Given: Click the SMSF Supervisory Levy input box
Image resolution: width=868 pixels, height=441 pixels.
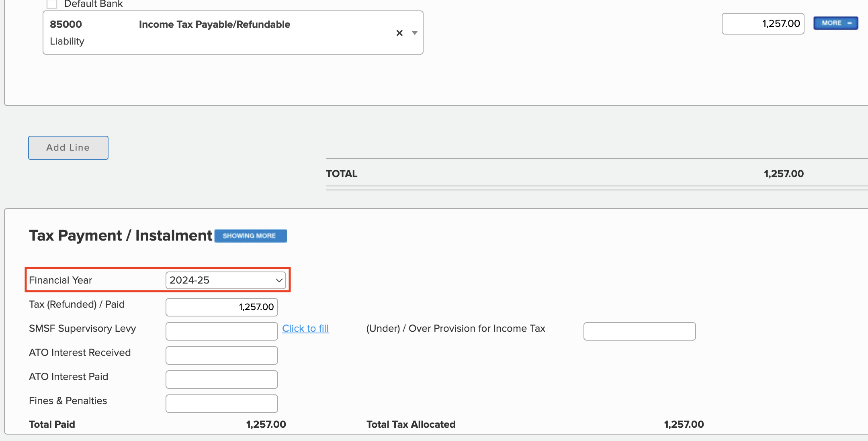Looking at the screenshot, I should click(x=221, y=331).
